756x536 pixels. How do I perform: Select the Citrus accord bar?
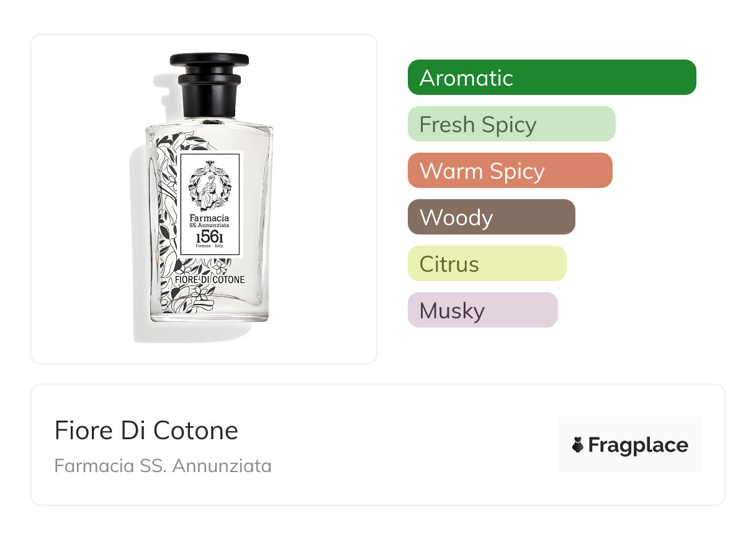[487, 264]
